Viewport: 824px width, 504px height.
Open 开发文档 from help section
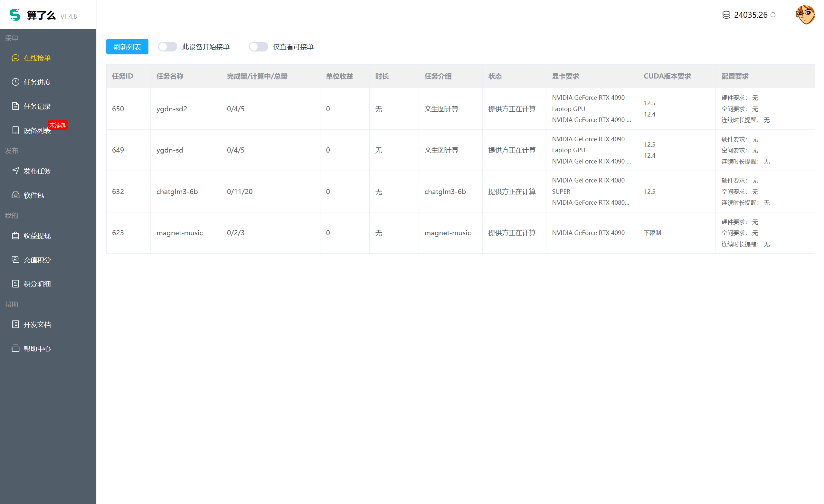pos(37,324)
